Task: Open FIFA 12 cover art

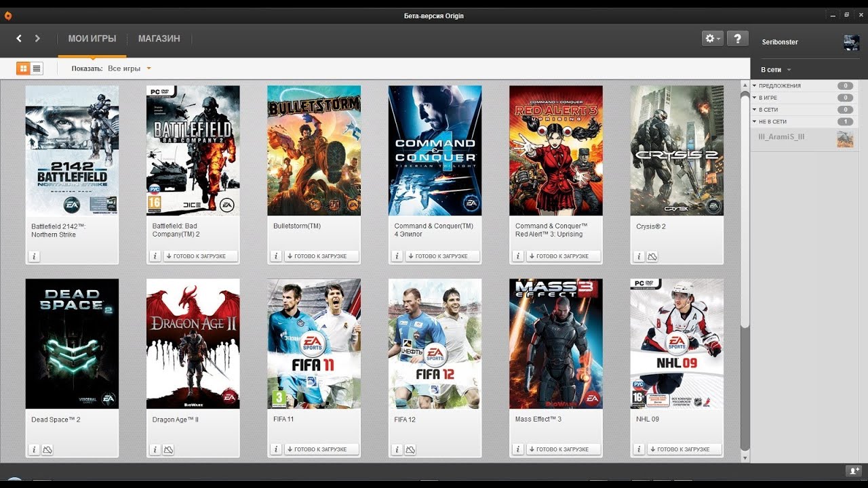Action: click(x=435, y=344)
